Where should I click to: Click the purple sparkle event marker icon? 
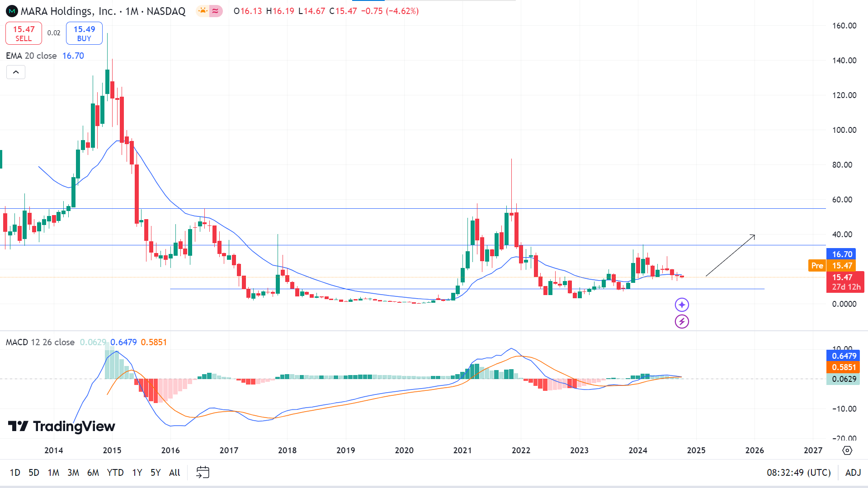[x=682, y=305]
